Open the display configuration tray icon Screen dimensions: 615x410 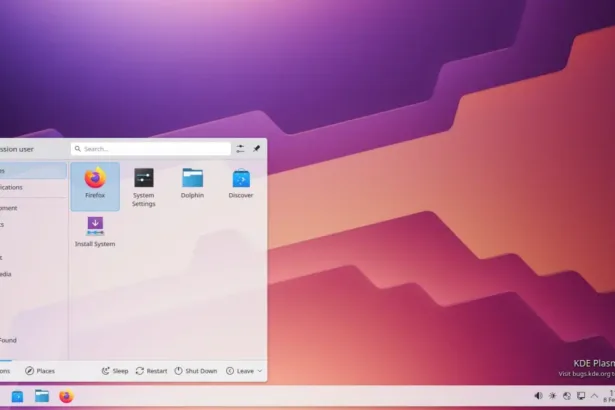point(581,396)
